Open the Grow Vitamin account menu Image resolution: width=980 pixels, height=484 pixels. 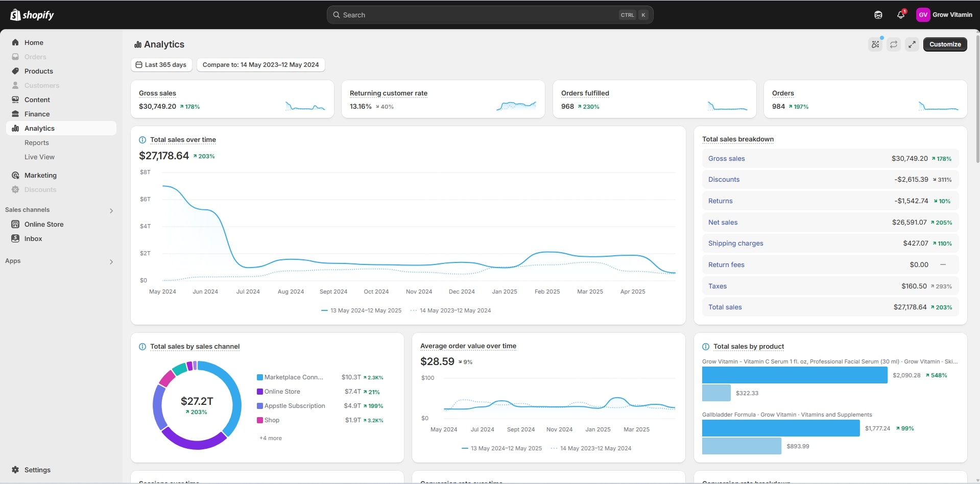[944, 15]
